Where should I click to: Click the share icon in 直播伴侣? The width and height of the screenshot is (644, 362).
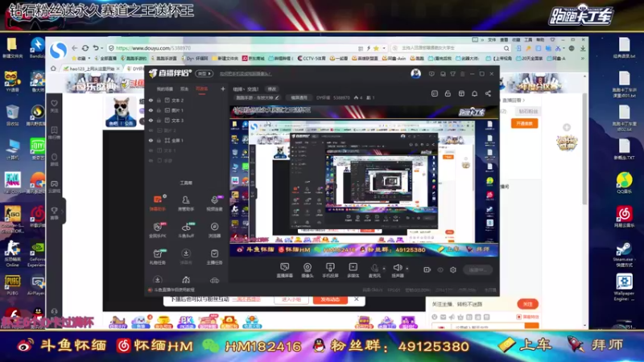(488, 93)
